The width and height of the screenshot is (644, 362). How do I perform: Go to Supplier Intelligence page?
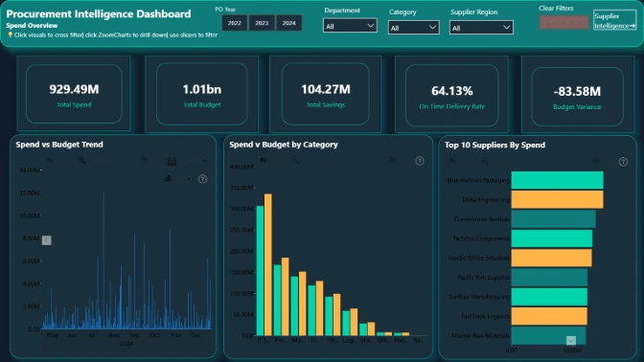coord(614,20)
